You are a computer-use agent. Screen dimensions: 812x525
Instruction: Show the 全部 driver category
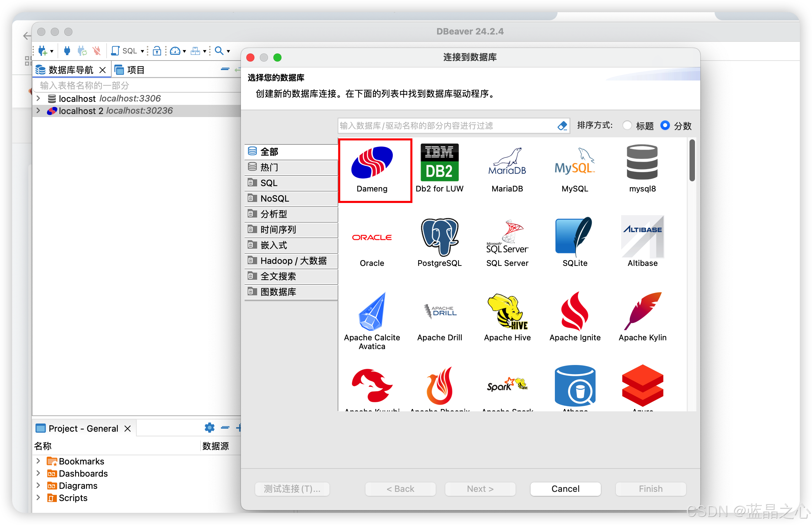click(291, 151)
